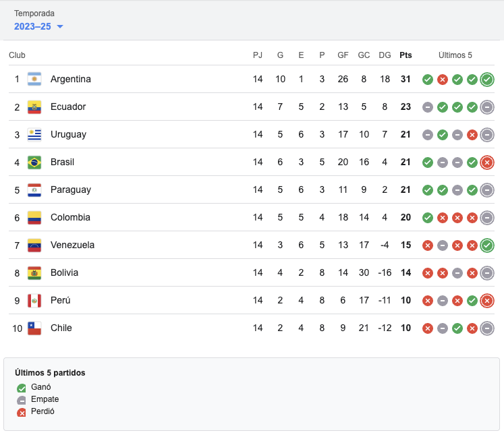Click the red Perdió legend icon
This screenshot has height=439, width=504.
coord(22,413)
